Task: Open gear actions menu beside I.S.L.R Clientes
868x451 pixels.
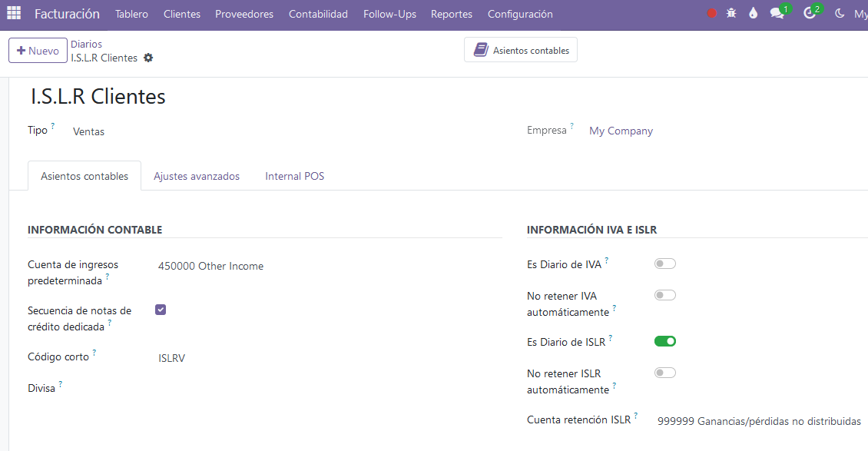Action: [x=147, y=58]
